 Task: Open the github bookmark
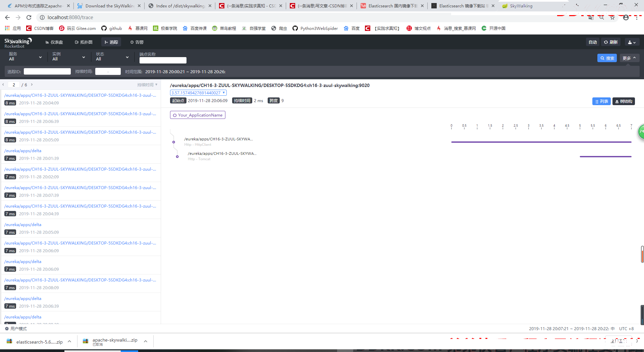[112, 28]
